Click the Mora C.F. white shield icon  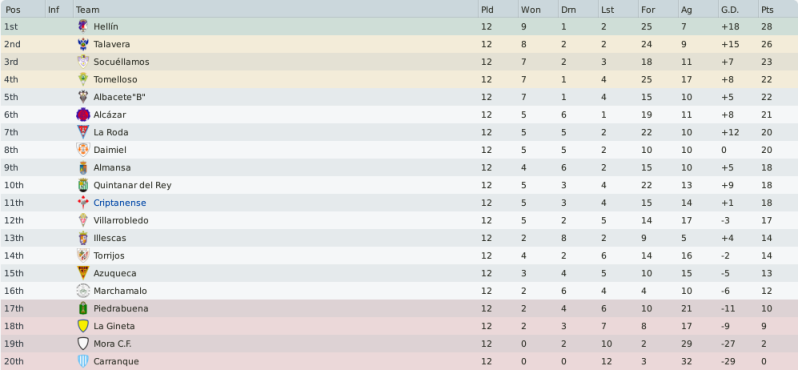83,344
